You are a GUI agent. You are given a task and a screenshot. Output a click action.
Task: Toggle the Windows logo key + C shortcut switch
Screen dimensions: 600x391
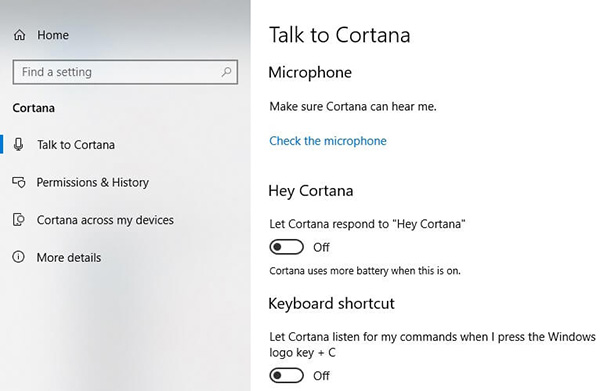286,376
